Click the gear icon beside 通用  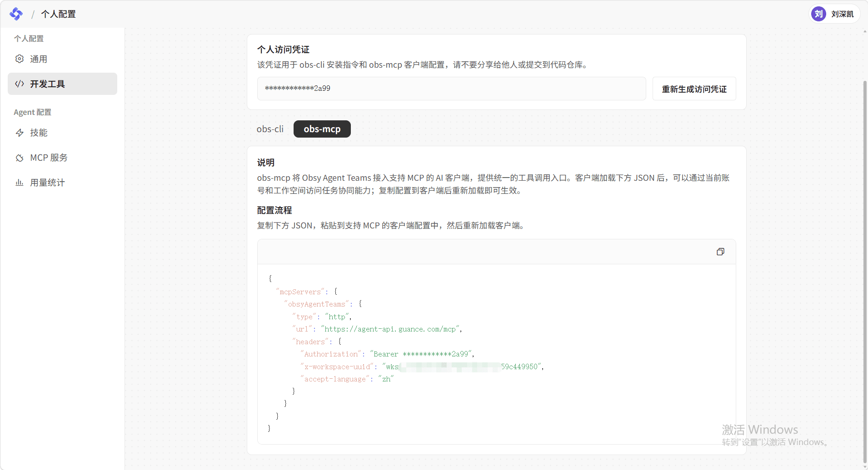(20, 59)
